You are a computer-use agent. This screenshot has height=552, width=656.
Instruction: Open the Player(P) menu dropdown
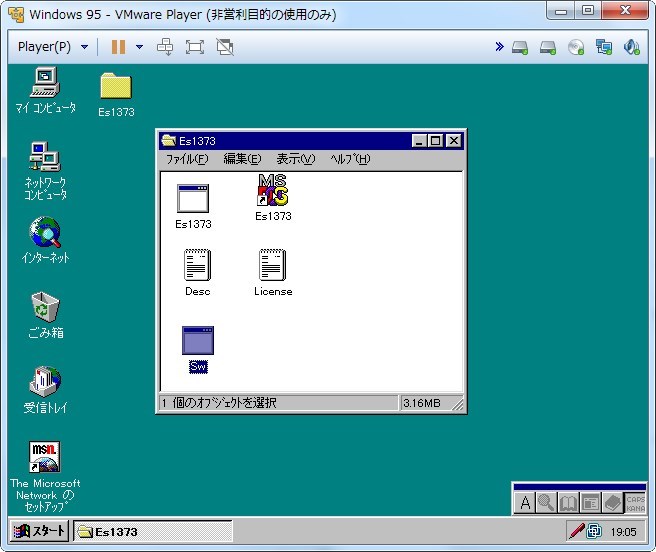pos(53,47)
